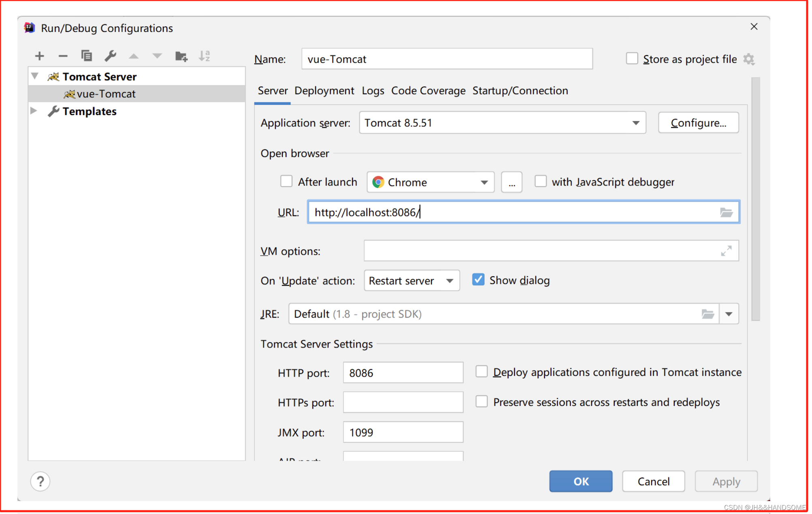Switch to the Server tab
812x514 pixels.
pyautogui.click(x=273, y=91)
